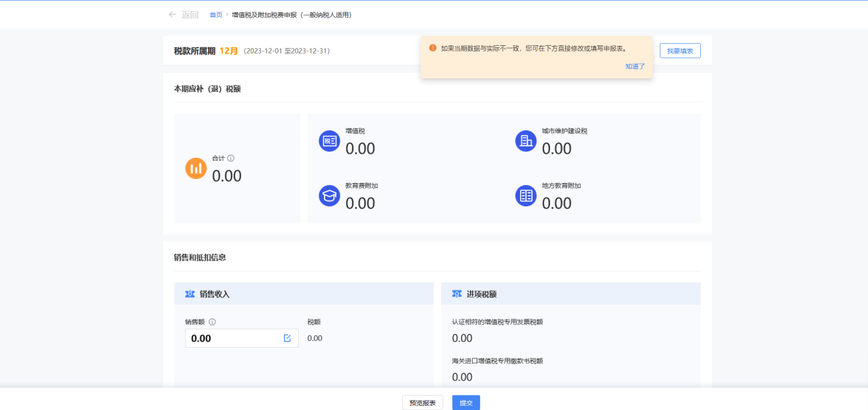Go to 首页 breadcrumb link
Viewport: 868px width, 410px height.
[216, 14]
